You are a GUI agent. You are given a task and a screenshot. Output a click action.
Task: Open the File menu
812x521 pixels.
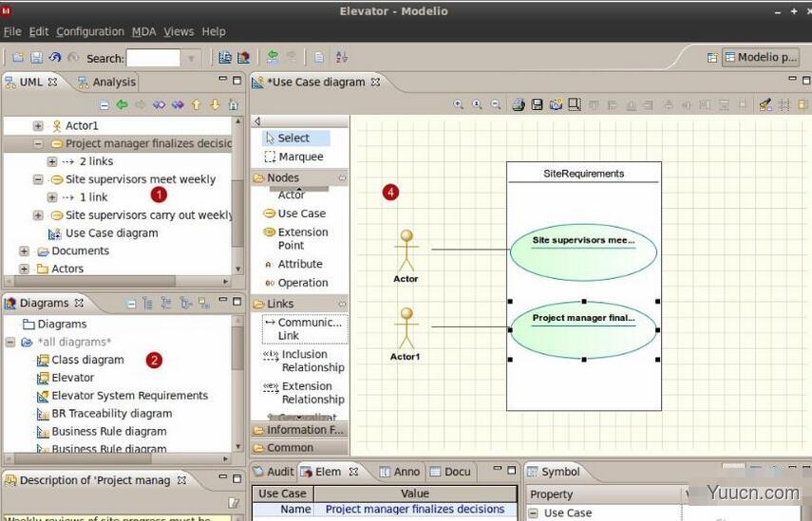point(12,31)
